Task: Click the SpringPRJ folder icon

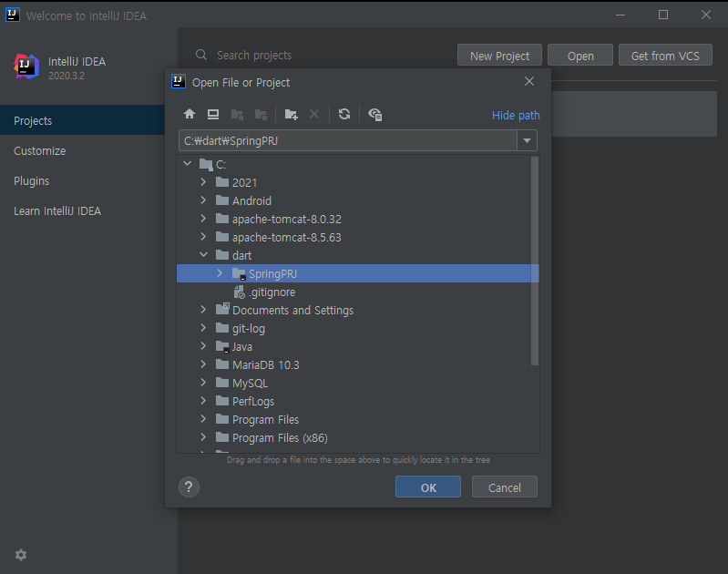Action: (x=239, y=274)
